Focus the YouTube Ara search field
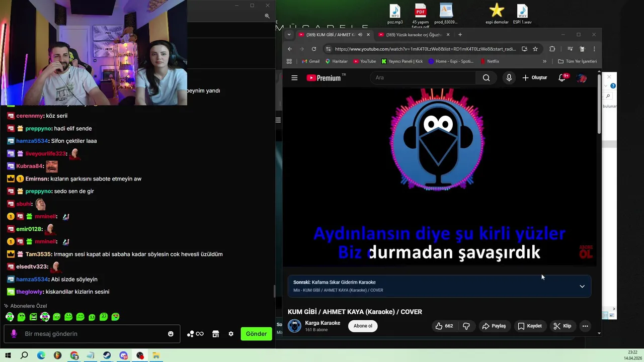Screen dimensions: 644x362 (x=423, y=78)
